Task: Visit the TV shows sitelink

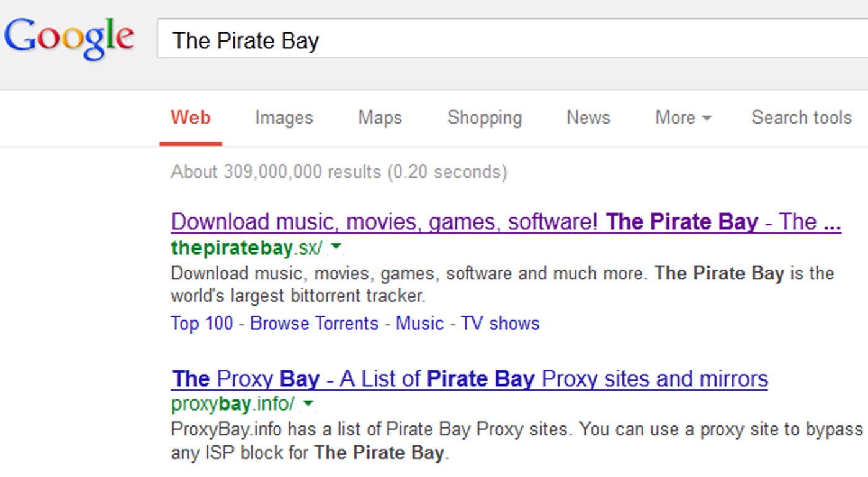Action: point(500,323)
